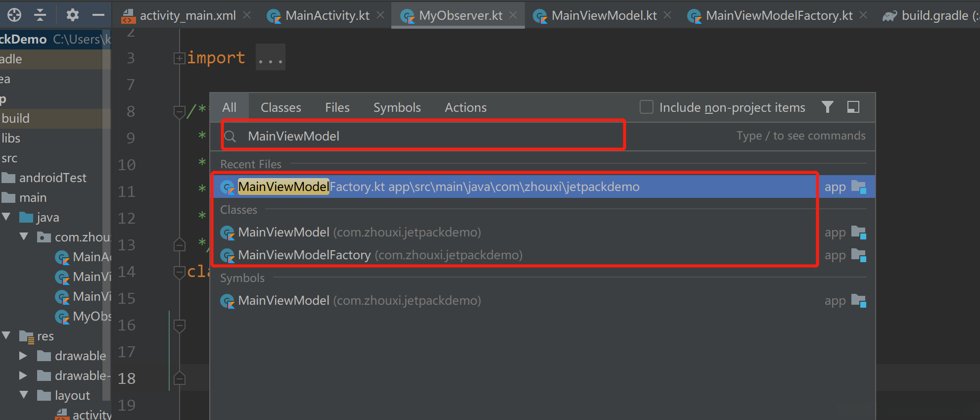
Task: Close the activity_main.xml tab
Action: [x=247, y=15]
